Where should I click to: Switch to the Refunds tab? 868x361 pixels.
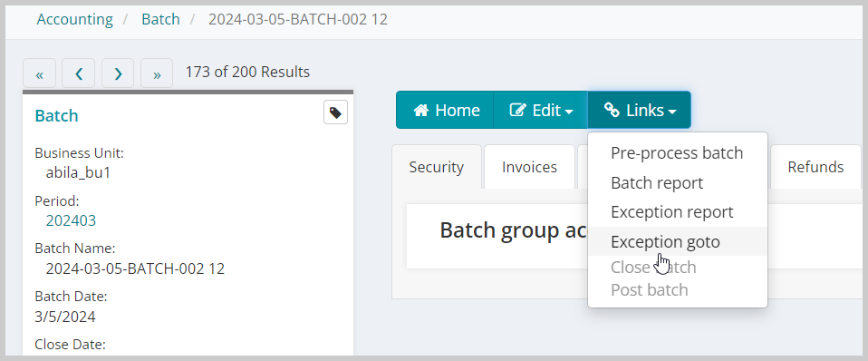(815, 167)
